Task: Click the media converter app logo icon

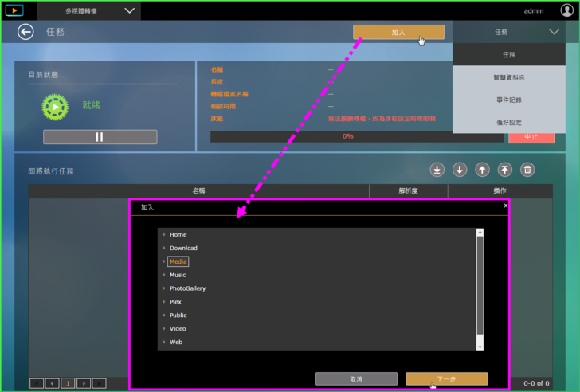Action: point(14,10)
